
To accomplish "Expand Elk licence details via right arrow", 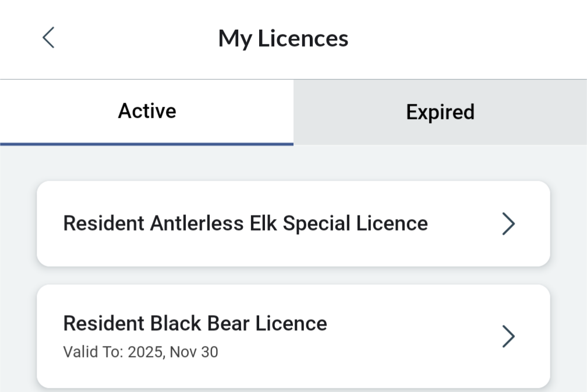I will pyautogui.click(x=508, y=224).
